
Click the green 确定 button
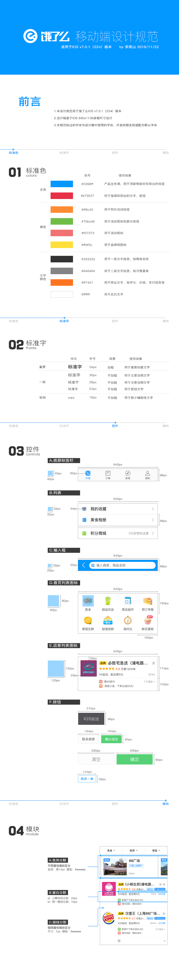[x=135, y=759]
